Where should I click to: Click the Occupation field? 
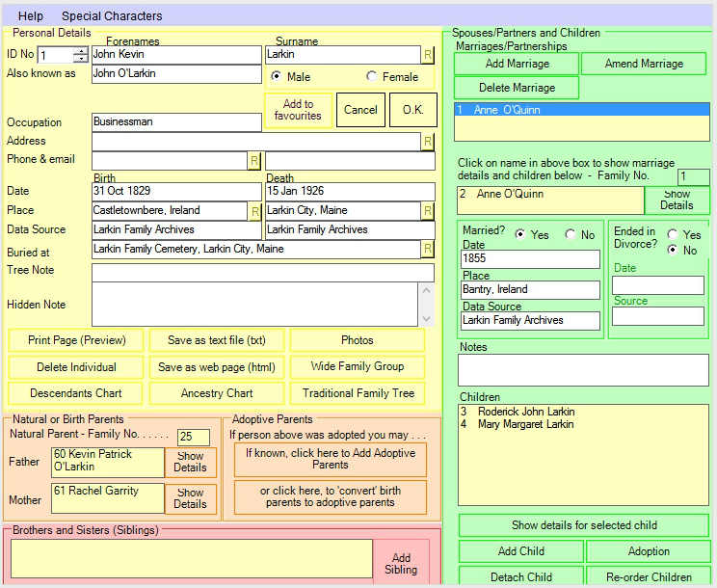pyautogui.click(x=176, y=122)
